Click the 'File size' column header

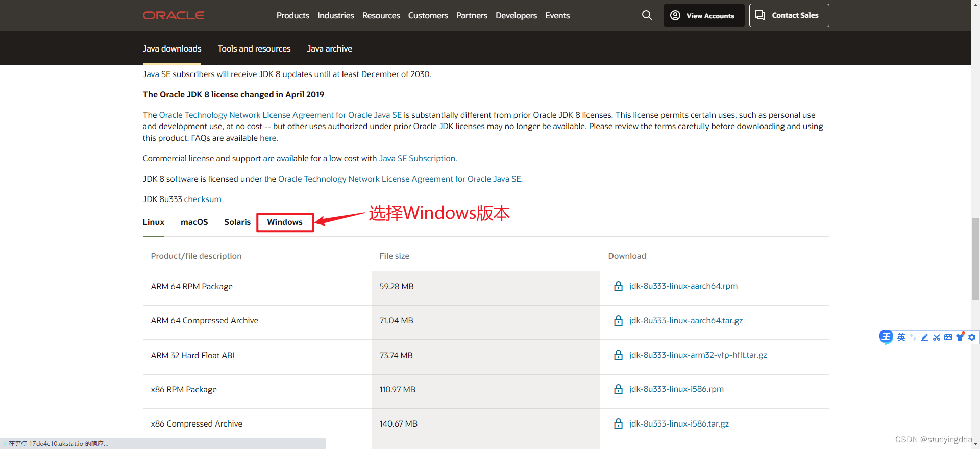point(394,256)
